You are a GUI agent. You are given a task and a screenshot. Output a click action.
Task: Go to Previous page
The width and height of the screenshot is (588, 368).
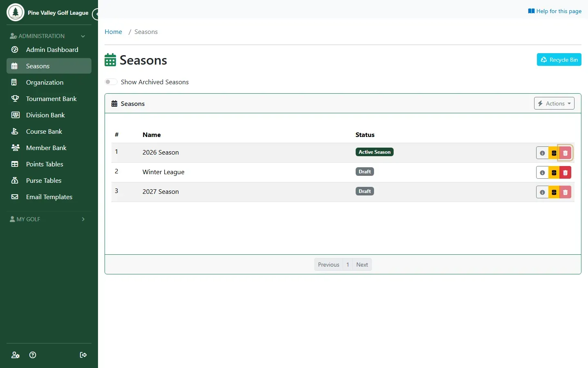(328, 265)
